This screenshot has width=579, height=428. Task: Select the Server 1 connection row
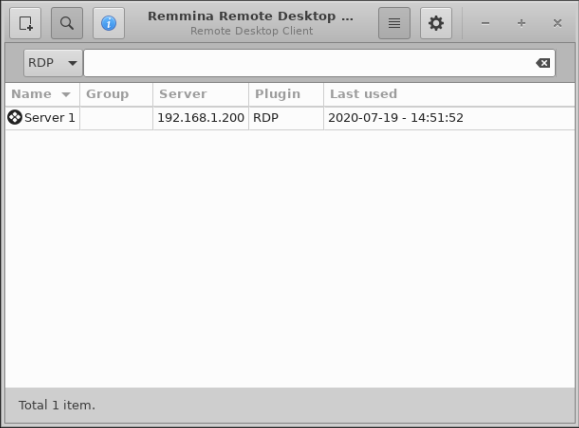tap(290, 118)
